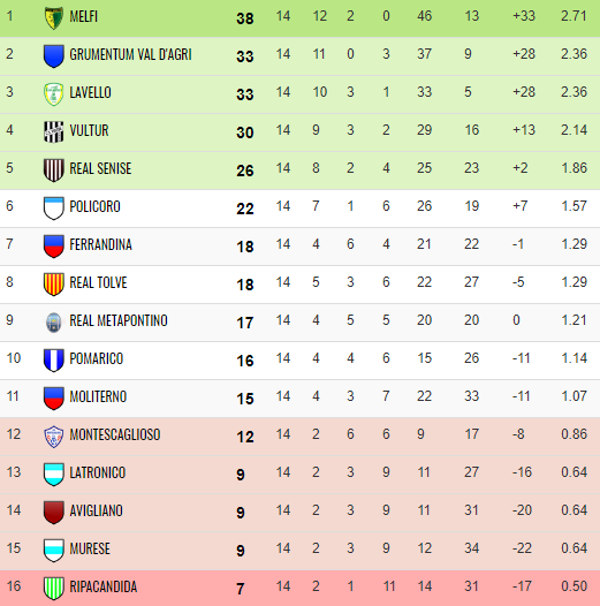Open the MOLITERNO team name link
The width and height of the screenshot is (600, 606).
pos(98,397)
